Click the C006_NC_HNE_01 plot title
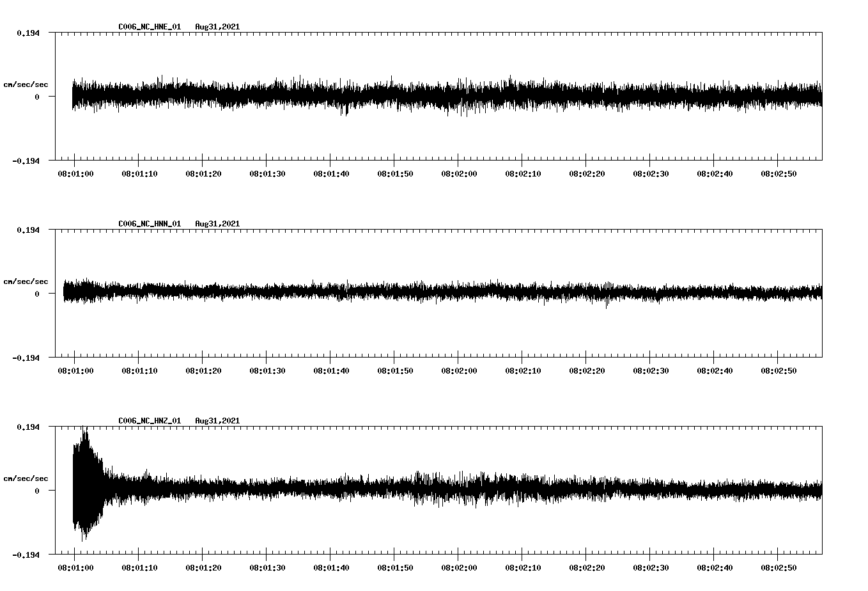868x591 pixels. [150, 27]
